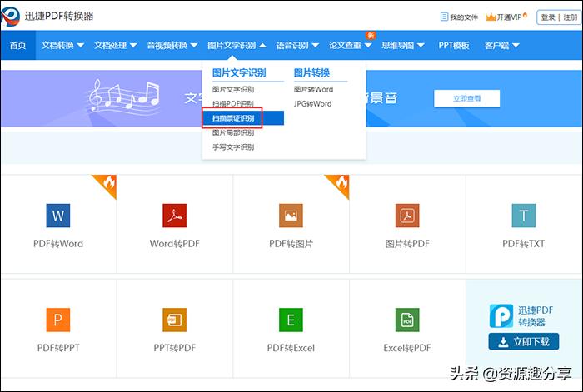Select 扫描票证识别 highlighted menu entry
The height and width of the screenshot is (392, 583).
click(x=243, y=118)
